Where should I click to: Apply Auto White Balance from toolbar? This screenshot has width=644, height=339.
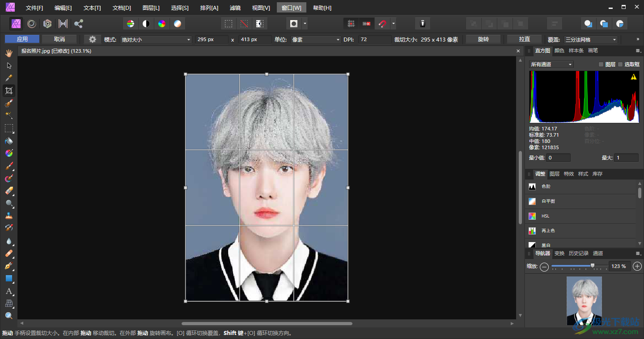178,24
